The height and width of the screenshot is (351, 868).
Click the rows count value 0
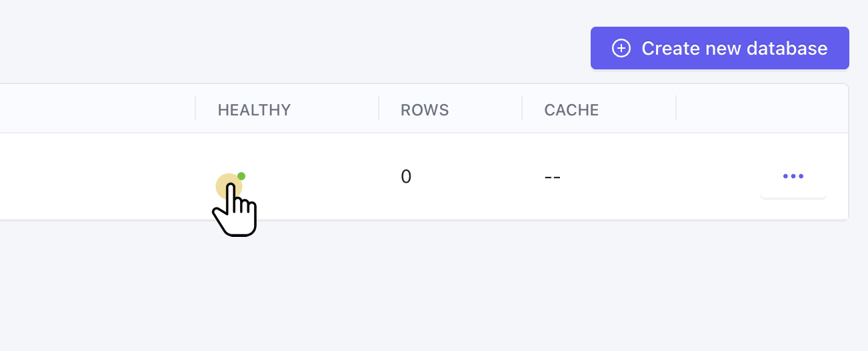tap(406, 177)
